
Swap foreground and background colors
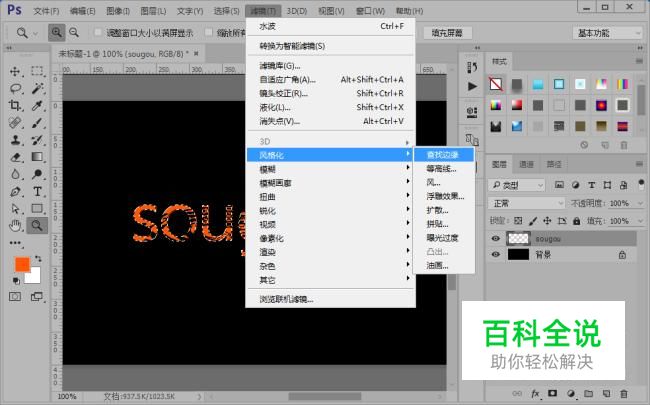tap(38, 259)
